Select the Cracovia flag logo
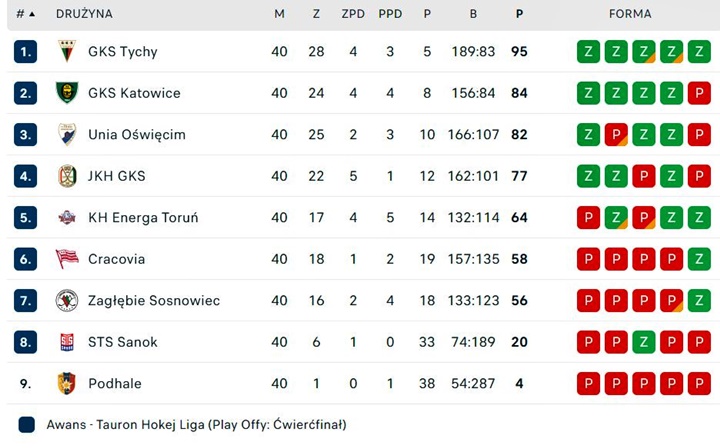Image resolution: width=720 pixels, height=448 pixels. click(x=67, y=259)
